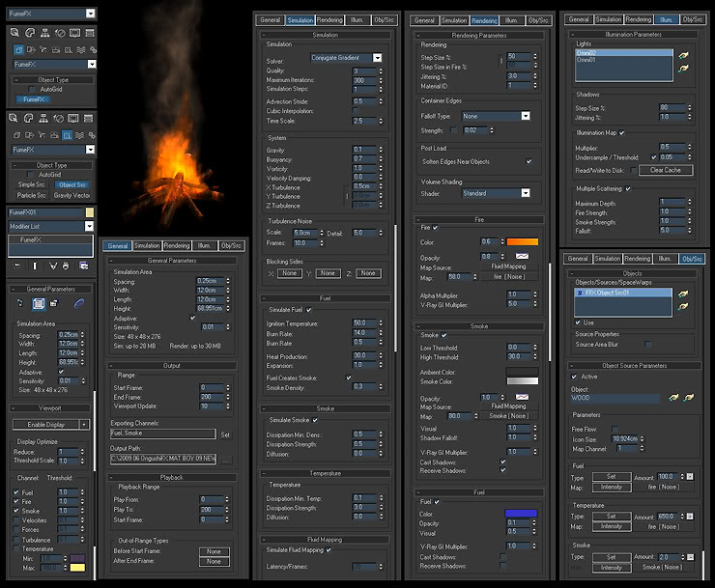Screen dimensions: 715x588
Task: Toggle the Adaptive checkbox in General Parameters tab panel
Action: point(192,318)
